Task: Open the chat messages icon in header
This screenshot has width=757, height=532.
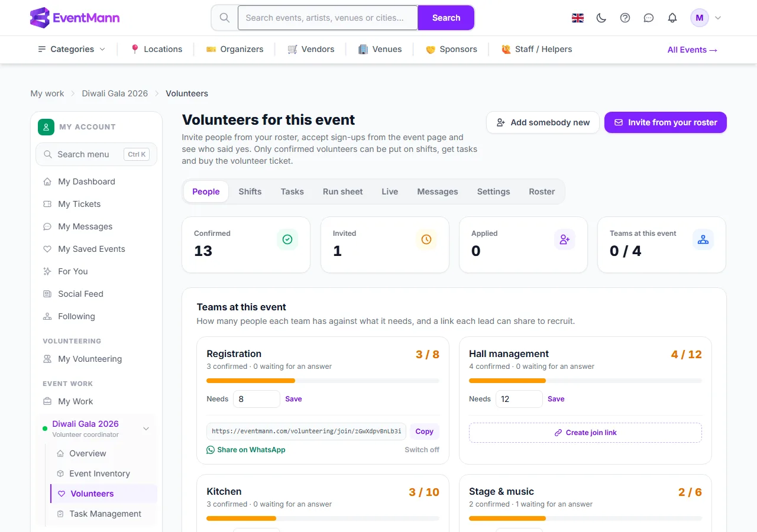Action: 649,18
